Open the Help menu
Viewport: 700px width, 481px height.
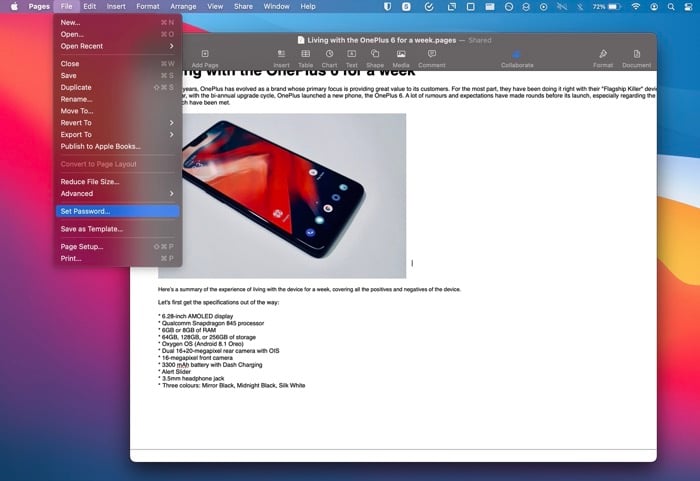tap(308, 6)
